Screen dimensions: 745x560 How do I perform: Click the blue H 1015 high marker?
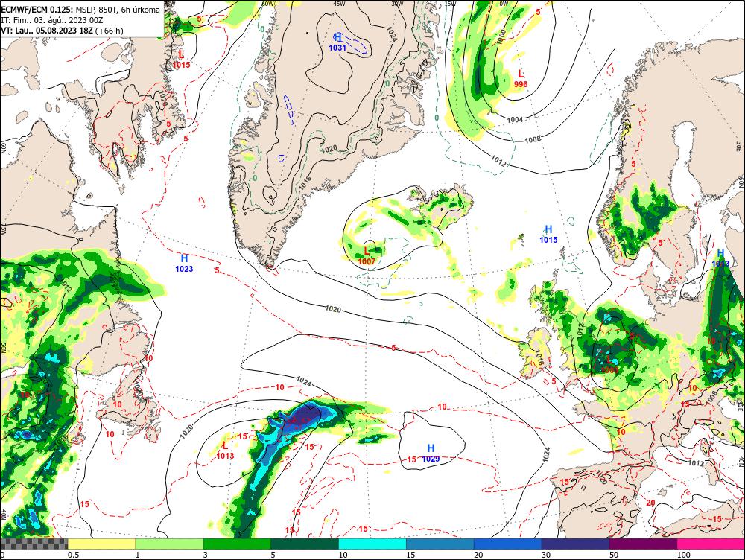[x=548, y=235]
